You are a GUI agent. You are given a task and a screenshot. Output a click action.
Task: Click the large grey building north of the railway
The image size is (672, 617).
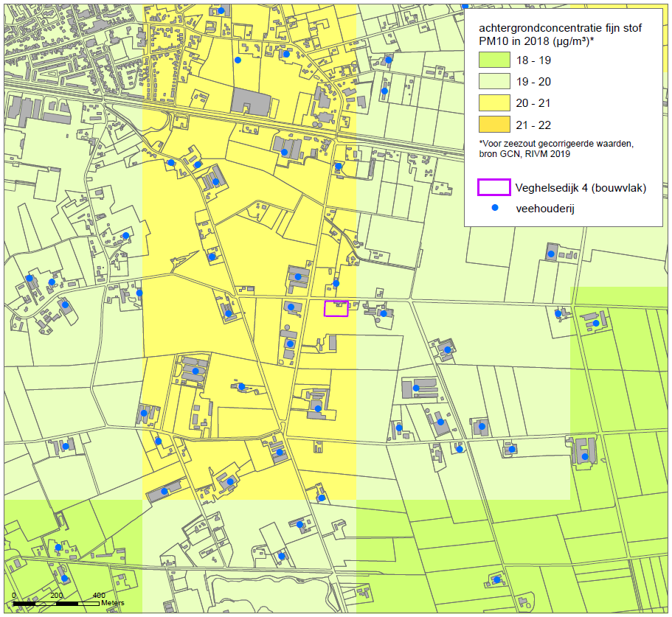251,102
